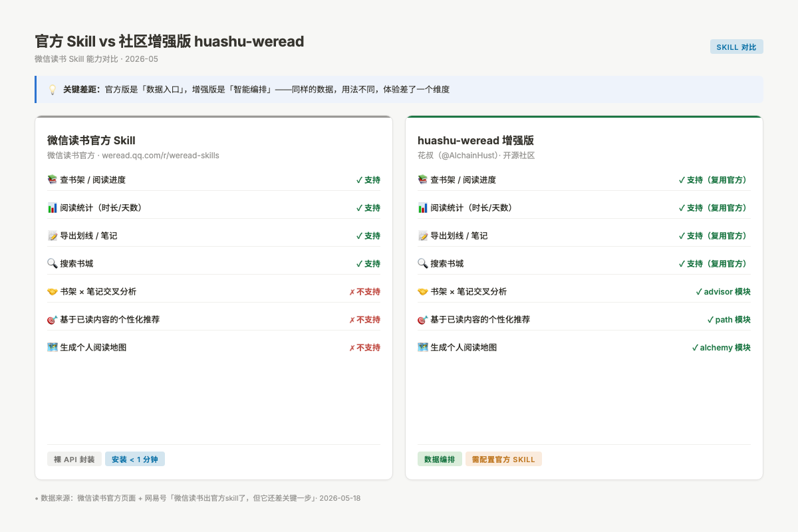Click 支持 status for official 搜索书城
This screenshot has width=798, height=532.
tap(368, 263)
